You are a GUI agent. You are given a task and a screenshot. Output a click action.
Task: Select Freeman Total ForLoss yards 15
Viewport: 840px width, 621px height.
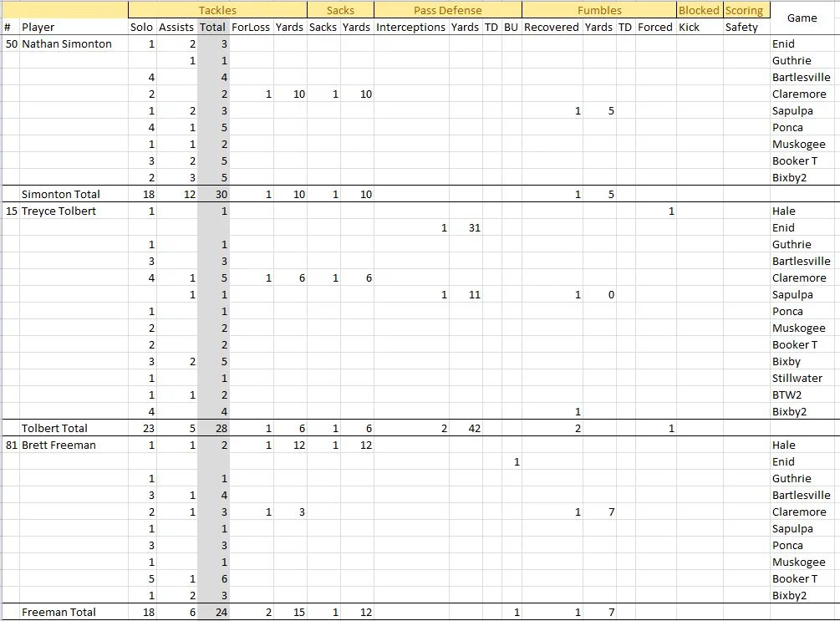pyautogui.click(x=290, y=613)
